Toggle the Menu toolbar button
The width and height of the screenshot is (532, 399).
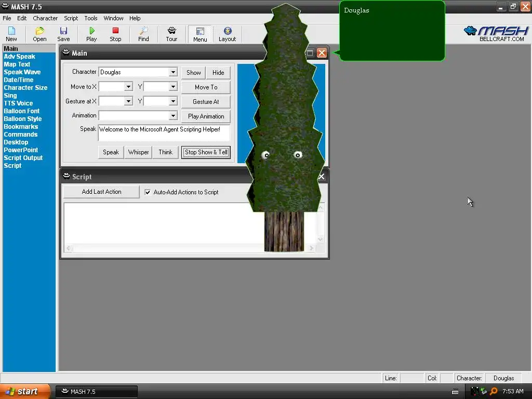coord(200,34)
